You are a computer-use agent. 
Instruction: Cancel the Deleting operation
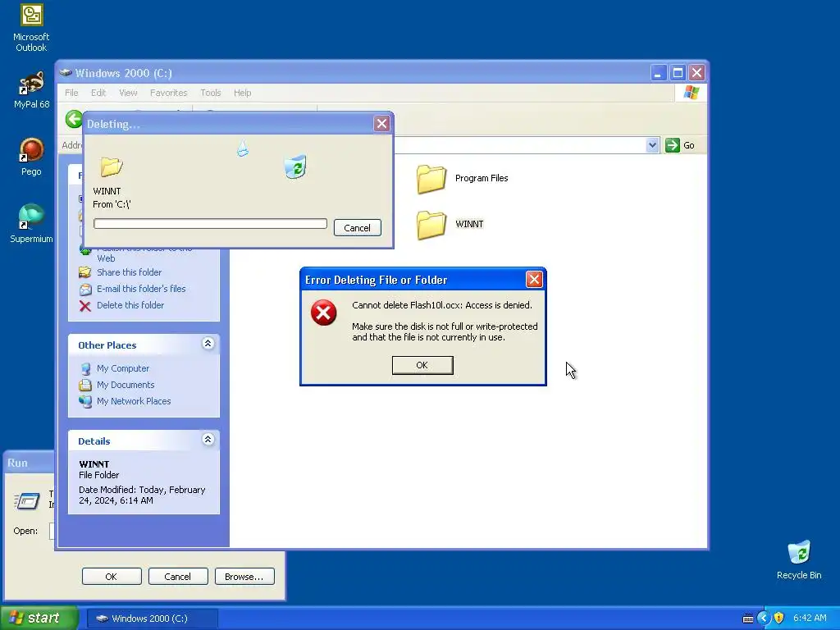(358, 228)
